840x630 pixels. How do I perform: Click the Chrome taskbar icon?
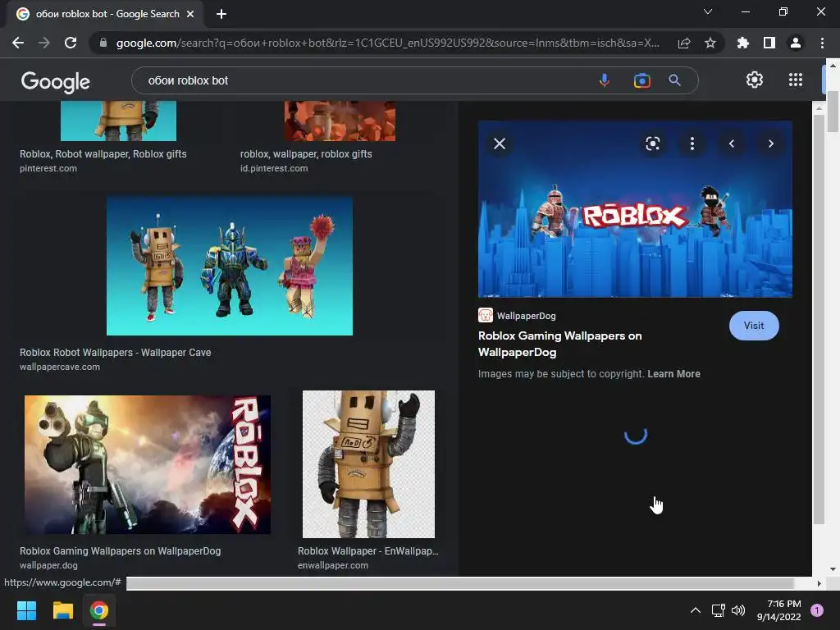(99, 610)
